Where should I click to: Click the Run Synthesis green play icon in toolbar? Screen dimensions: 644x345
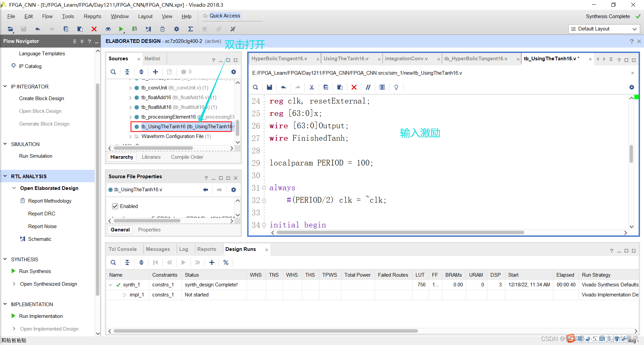tap(121, 29)
